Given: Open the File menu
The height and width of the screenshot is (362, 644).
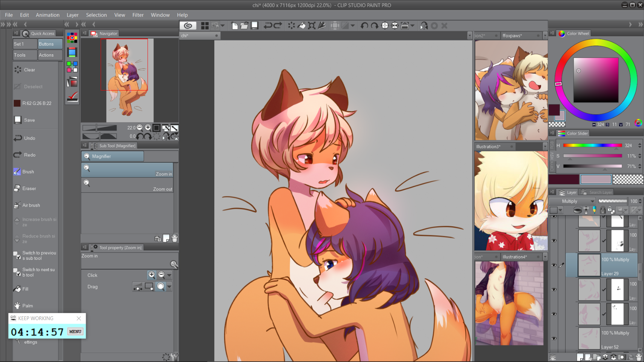Looking at the screenshot, I should point(9,15).
